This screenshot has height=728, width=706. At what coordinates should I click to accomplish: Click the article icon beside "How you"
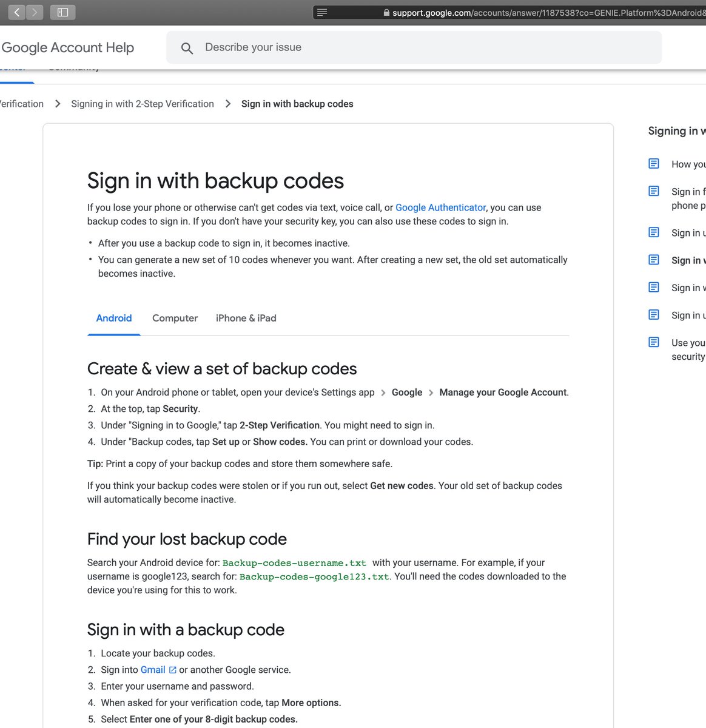pos(654,164)
